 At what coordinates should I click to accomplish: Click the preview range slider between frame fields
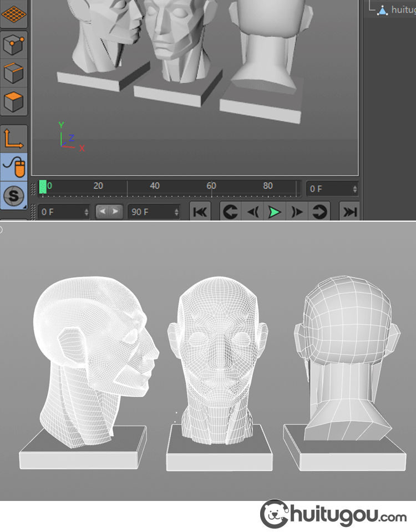109,212
